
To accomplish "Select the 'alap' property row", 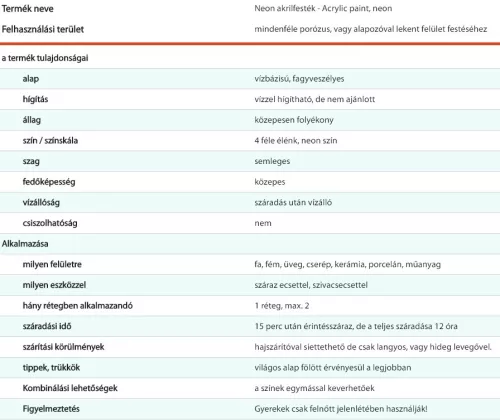I will [x=250, y=79].
